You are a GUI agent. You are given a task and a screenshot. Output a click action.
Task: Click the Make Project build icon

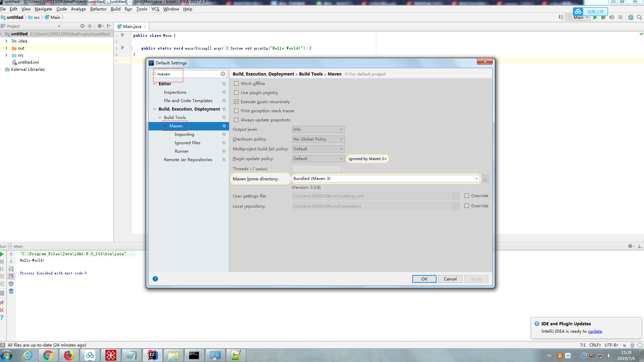560,17
